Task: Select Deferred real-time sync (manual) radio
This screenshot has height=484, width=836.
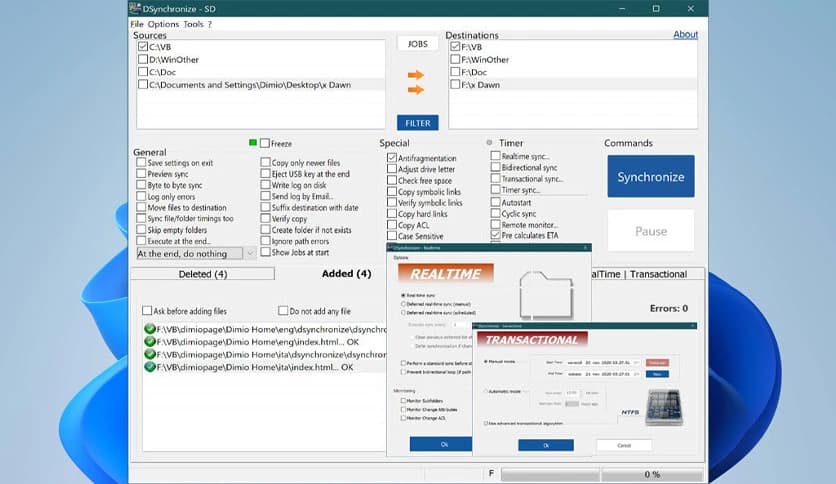Action: tap(403, 304)
